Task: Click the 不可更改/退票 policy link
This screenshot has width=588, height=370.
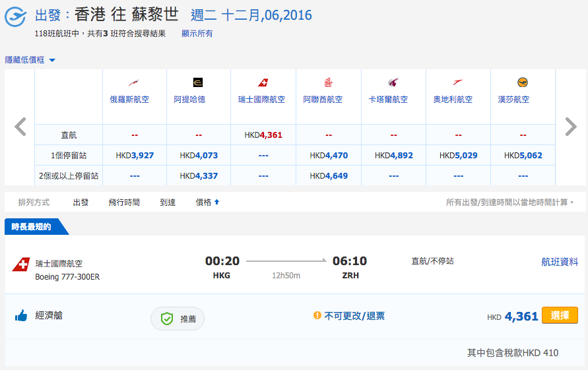Action: click(354, 316)
